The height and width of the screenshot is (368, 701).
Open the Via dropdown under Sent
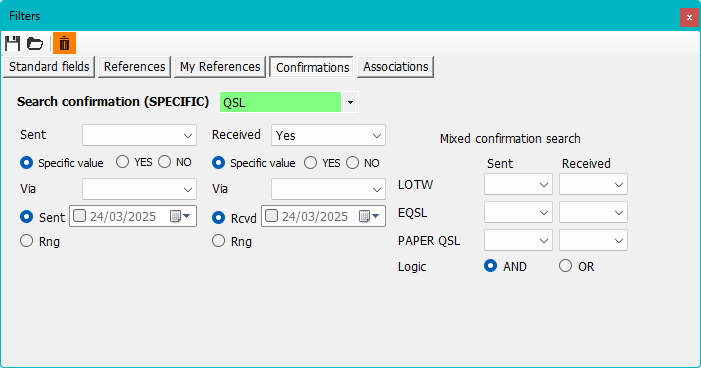(x=139, y=189)
